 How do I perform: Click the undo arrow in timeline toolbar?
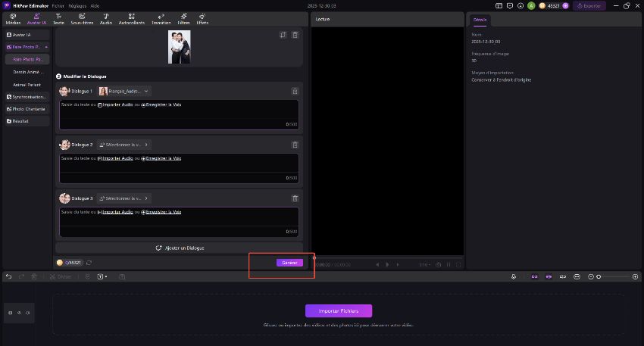coord(8,276)
